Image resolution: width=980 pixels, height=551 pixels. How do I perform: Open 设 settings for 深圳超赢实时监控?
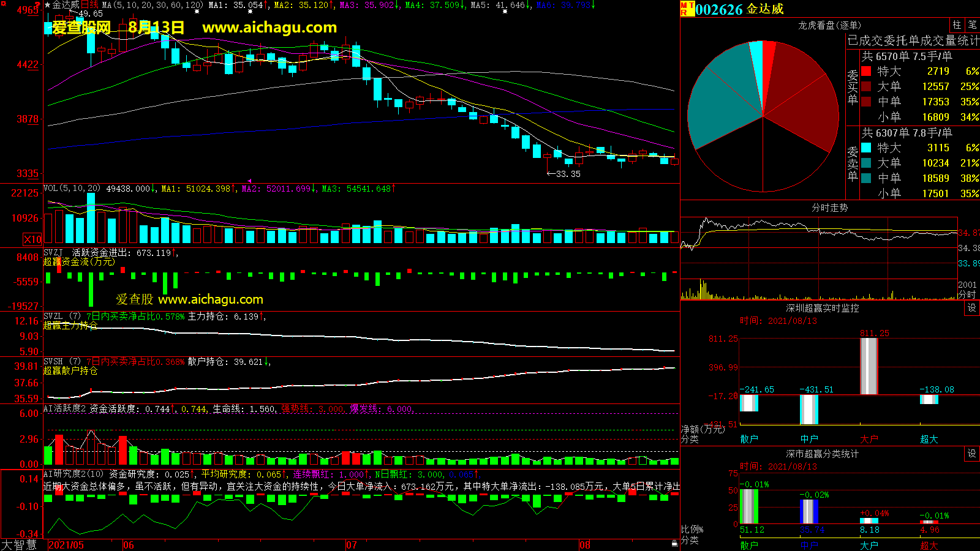(972, 308)
